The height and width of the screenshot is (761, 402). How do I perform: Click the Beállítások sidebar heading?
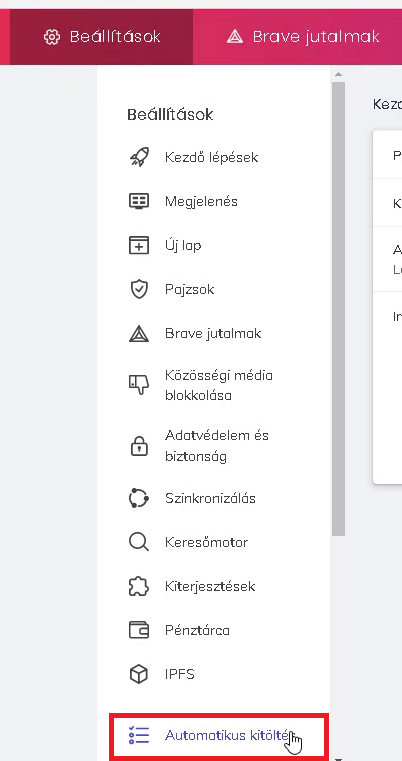(170, 115)
